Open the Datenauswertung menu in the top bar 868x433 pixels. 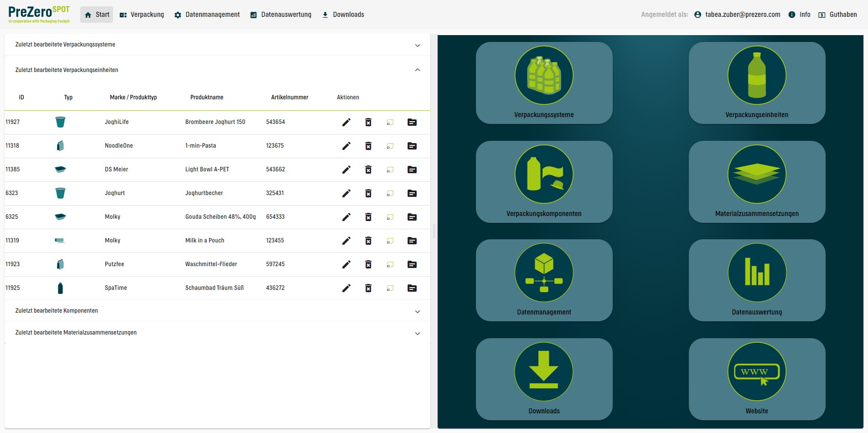pyautogui.click(x=281, y=15)
